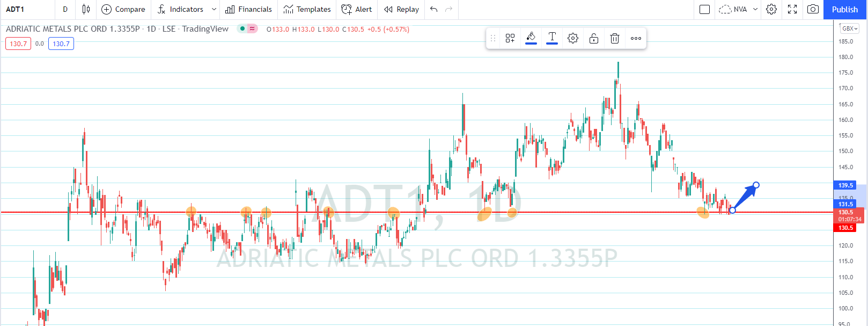Lock the selected drawing
Image resolution: width=868 pixels, height=326 pixels.
click(x=594, y=38)
